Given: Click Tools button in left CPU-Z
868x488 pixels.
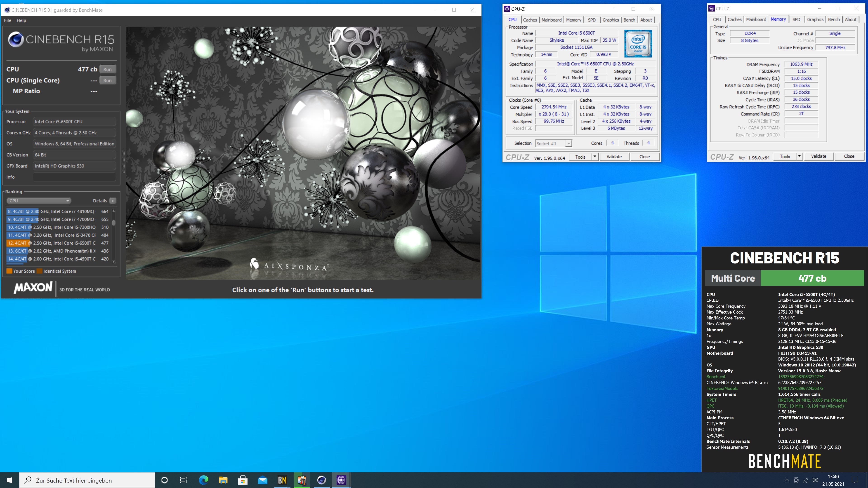Looking at the screenshot, I should click(580, 157).
